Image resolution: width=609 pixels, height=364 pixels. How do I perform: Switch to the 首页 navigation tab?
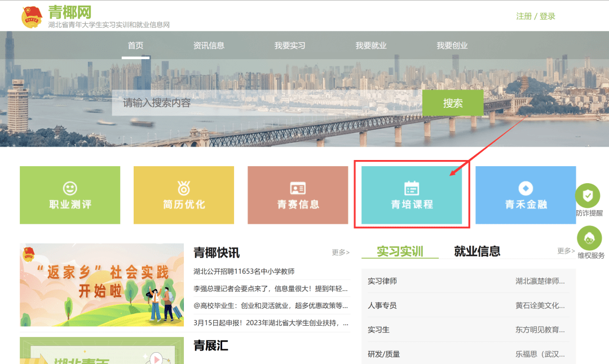136,46
